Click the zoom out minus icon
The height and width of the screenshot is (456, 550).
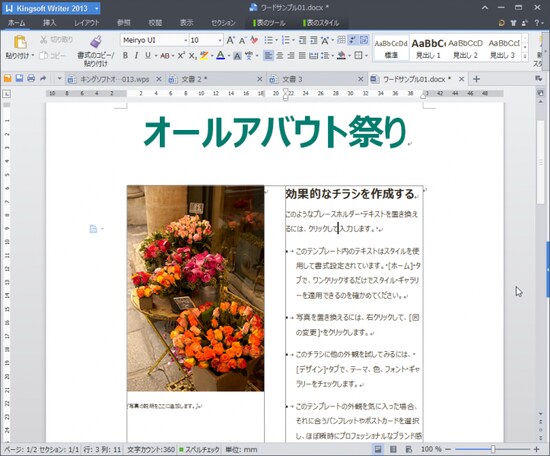448,449
